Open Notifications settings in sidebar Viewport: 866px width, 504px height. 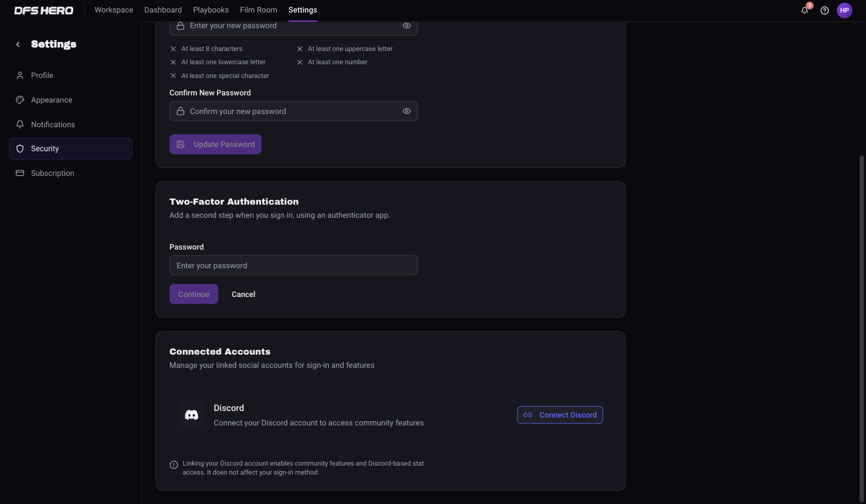pos(71,125)
